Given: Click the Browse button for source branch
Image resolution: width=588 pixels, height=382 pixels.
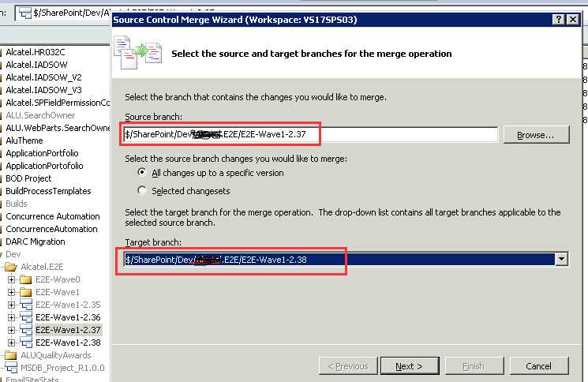Looking at the screenshot, I should click(536, 135).
